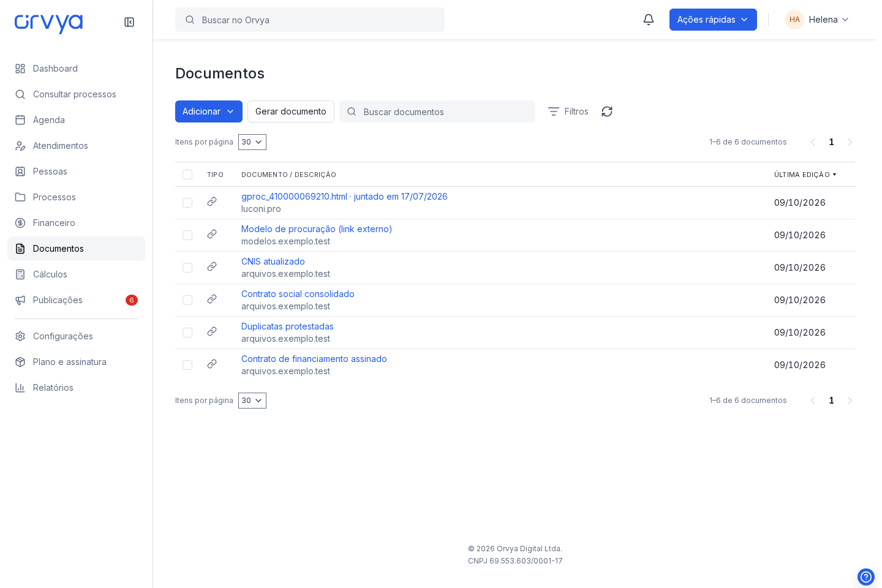Screen dimensions: 882x588
Task: Click the Buscar no Orvya search field
Action: pos(310,20)
